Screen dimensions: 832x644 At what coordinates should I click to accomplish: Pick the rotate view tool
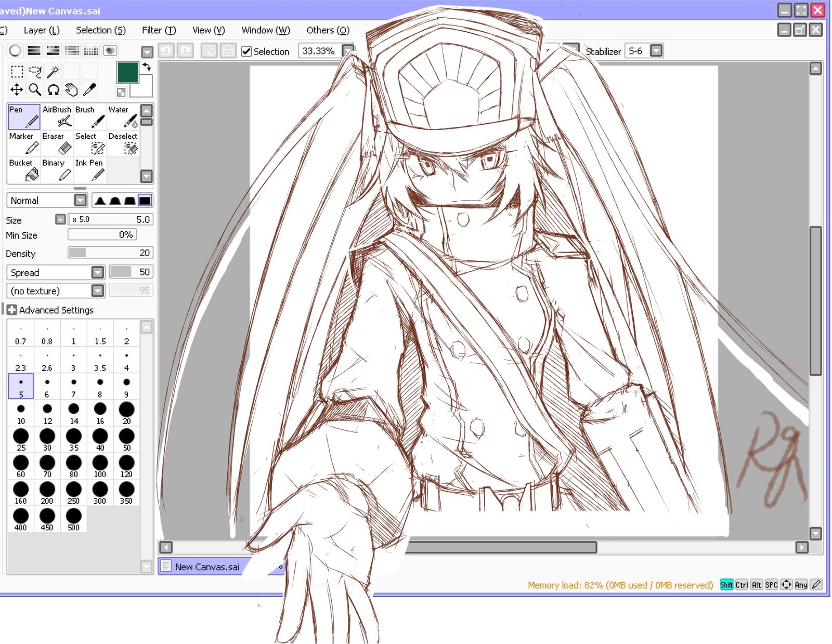54,89
